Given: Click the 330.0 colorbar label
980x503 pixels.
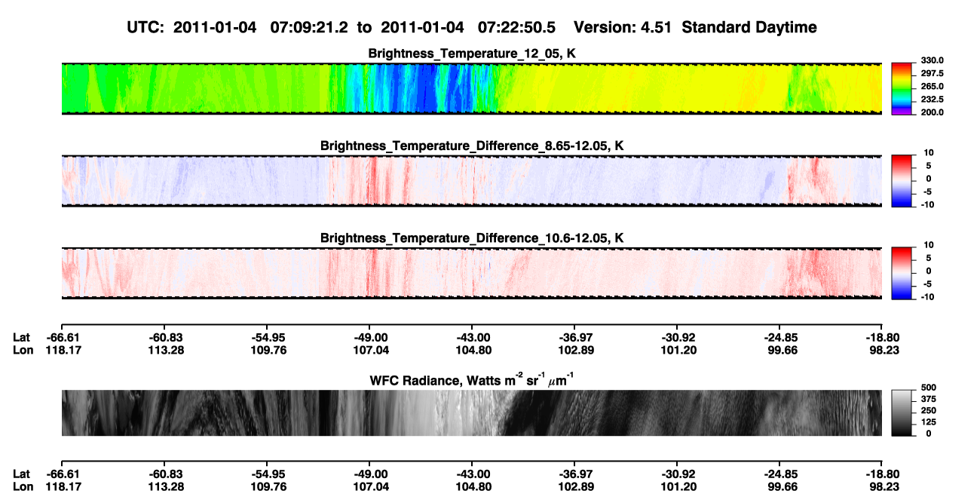Looking at the screenshot, I should pyautogui.click(x=932, y=61).
